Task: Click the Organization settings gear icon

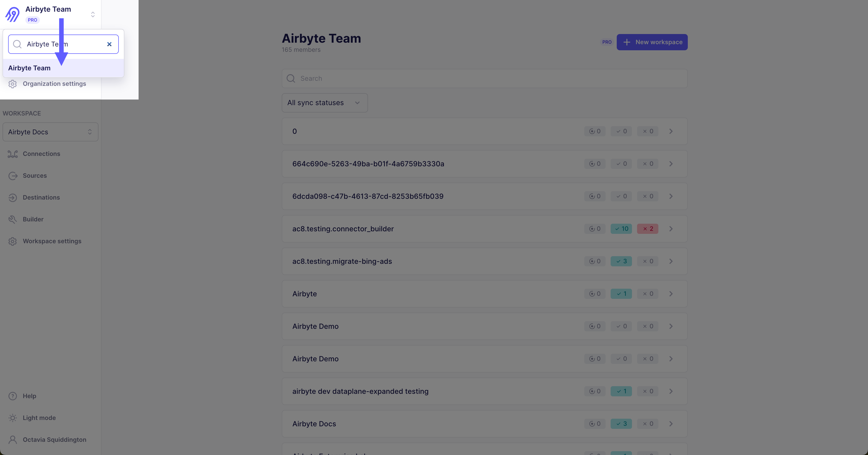Action: pos(12,84)
